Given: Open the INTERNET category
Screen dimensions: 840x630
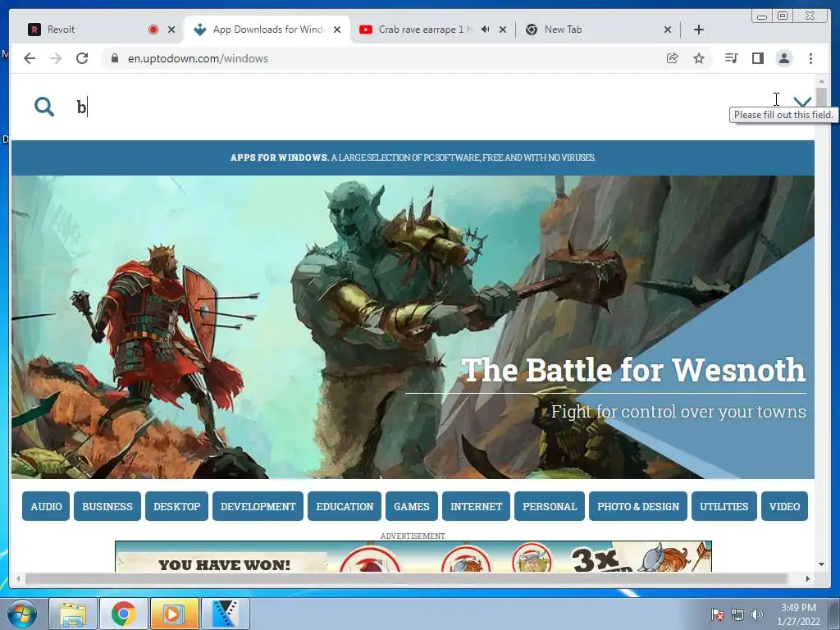Looking at the screenshot, I should (x=477, y=506).
